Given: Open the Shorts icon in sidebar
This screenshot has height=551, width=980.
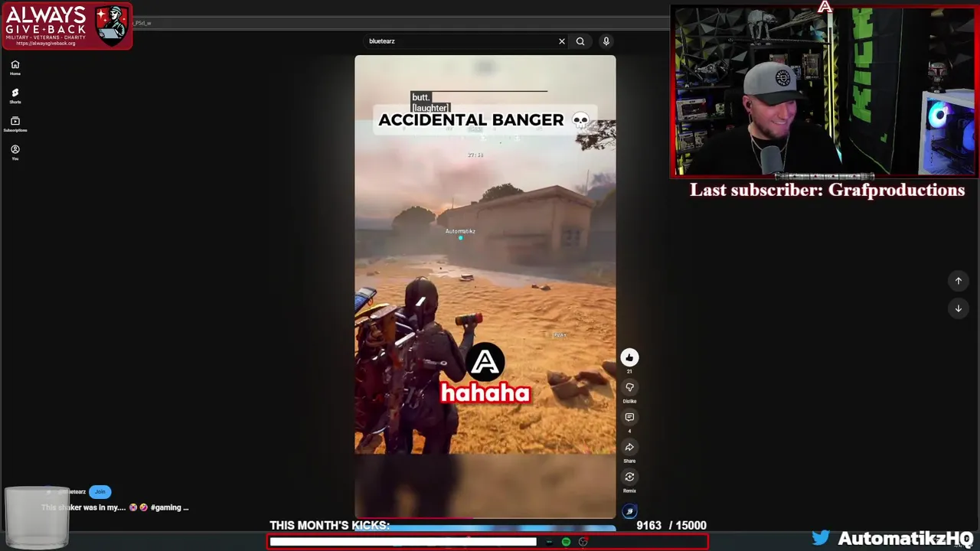Looking at the screenshot, I should click(15, 96).
